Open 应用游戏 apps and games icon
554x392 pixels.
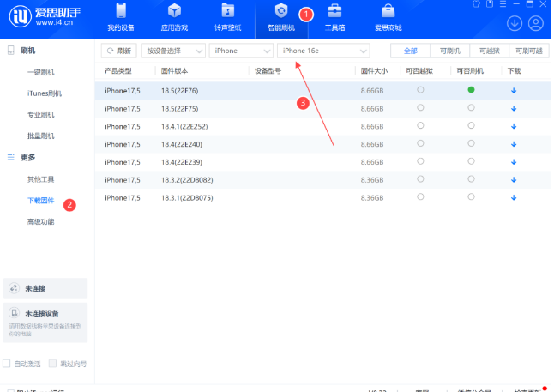[x=174, y=11]
